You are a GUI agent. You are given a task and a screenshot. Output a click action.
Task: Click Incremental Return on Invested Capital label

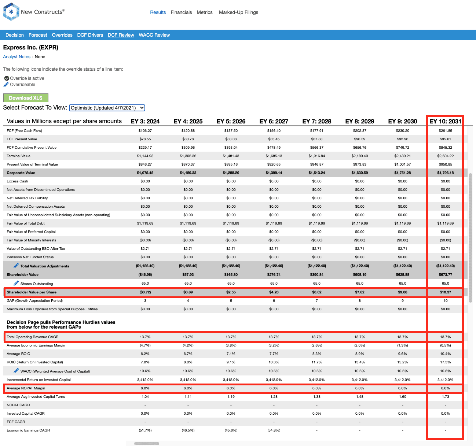(x=39, y=380)
